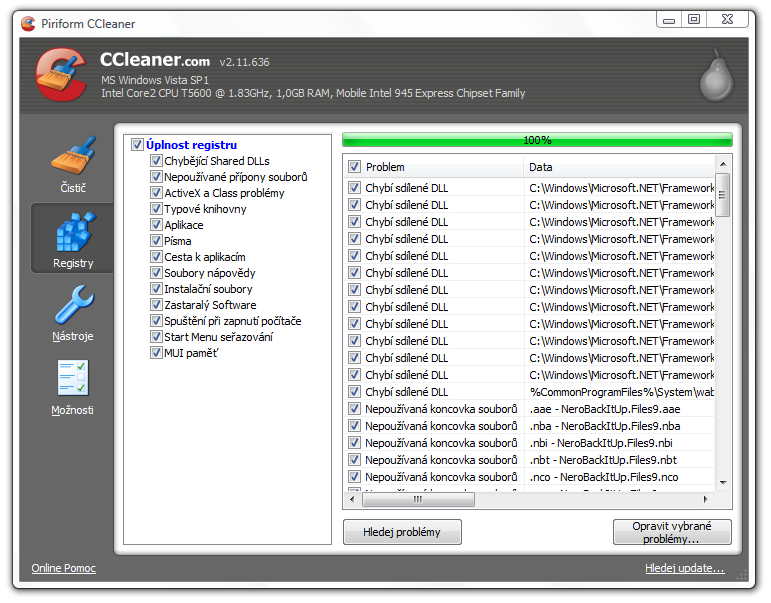This screenshot has width=771, height=603.
Task: Toggle the Úplnost registru master checkbox
Action: pos(137,145)
